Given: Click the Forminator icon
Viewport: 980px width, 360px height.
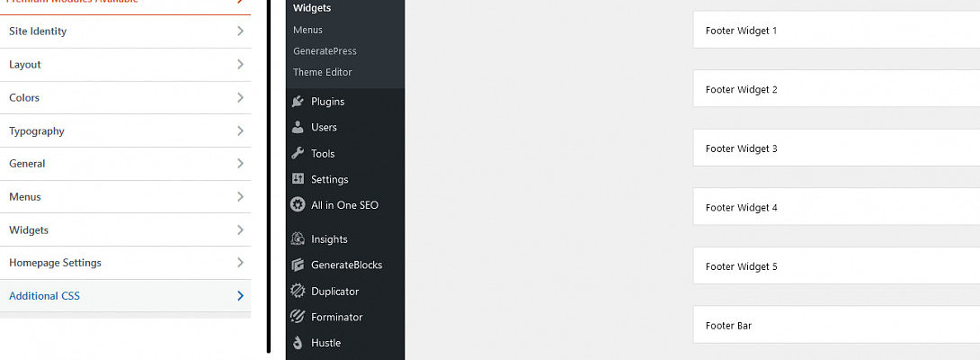Looking at the screenshot, I should [x=298, y=317].
